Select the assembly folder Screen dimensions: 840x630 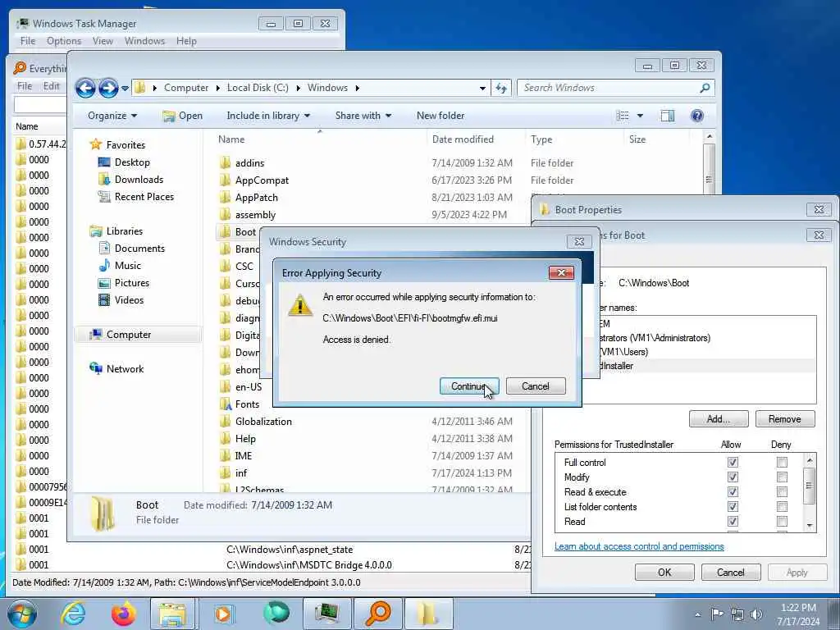[x=255, y=214]
